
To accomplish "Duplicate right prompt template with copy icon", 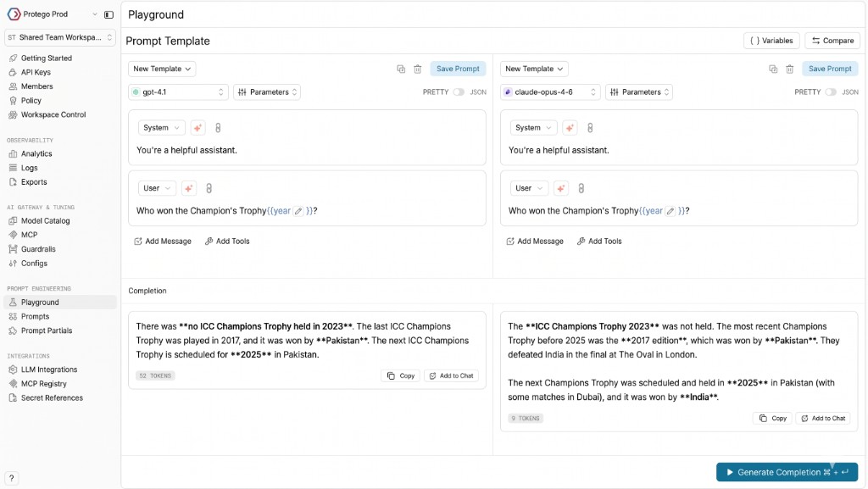I will click(x=773, y=69).
